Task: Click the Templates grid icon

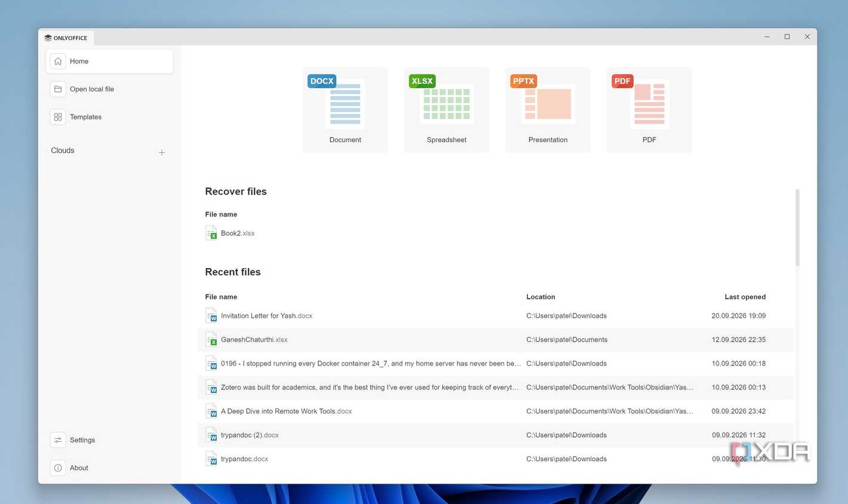Action: pyautogui.click(x=58, y=117)
